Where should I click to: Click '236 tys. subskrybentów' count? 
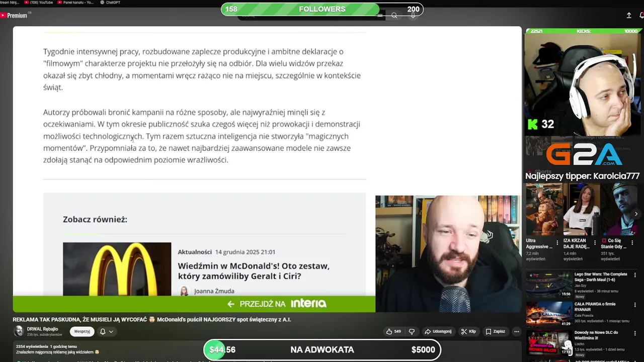pos(45,334)
